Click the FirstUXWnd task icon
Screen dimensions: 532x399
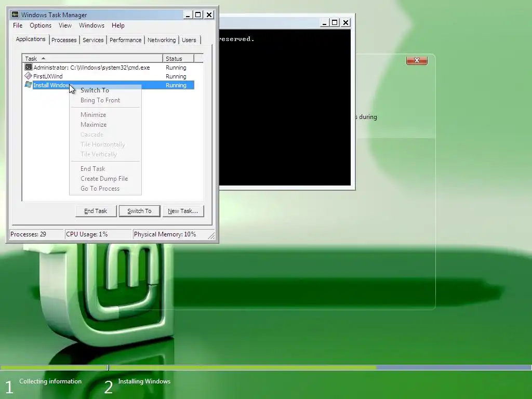[x=29, y=76]
